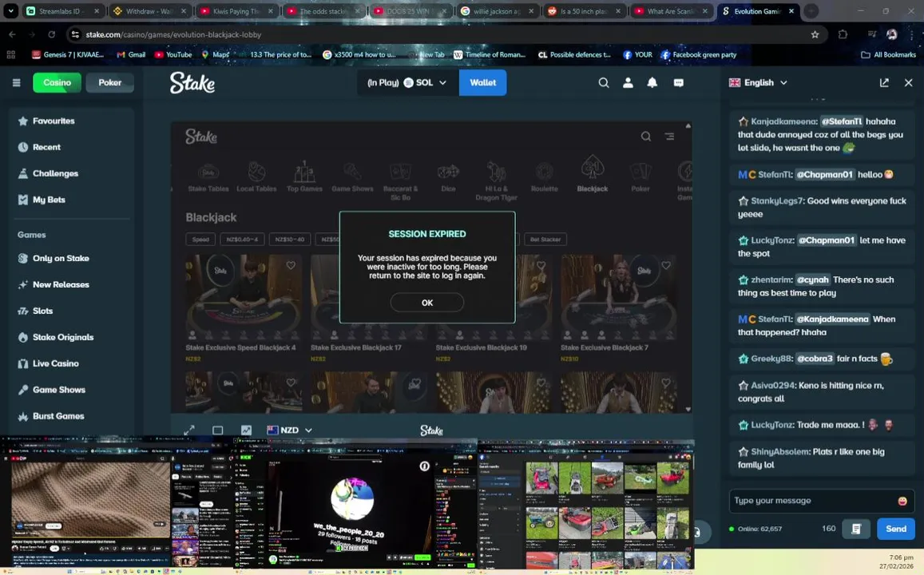Image resolution: width=924 pixels, height=575 pixels.
Task: Select the Hi Lo & Dragon Tiger category
Action: point(496,180)
